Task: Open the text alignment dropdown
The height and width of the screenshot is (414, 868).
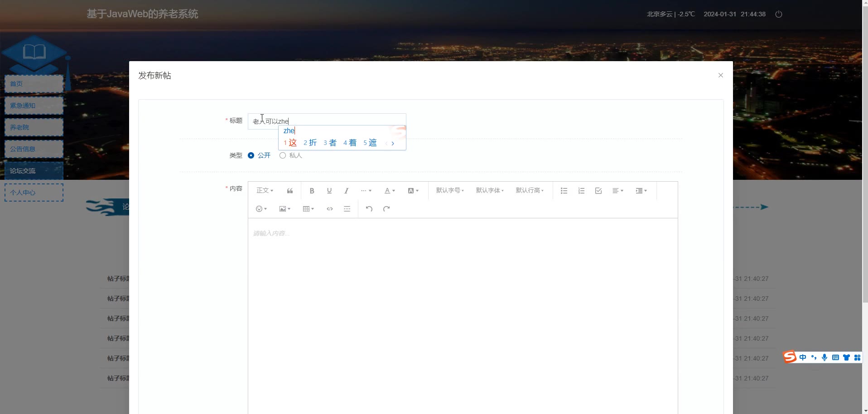Action: tap(618, 191)
